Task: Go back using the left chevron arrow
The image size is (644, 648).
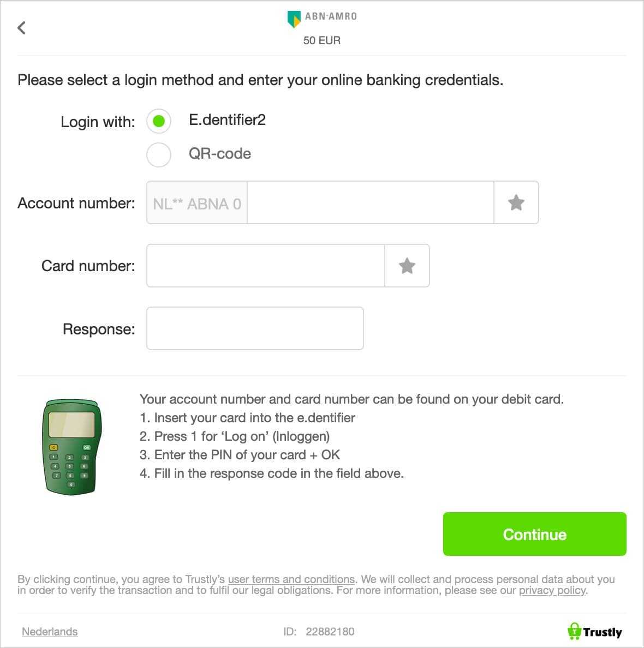Action: tap(21, 28)
